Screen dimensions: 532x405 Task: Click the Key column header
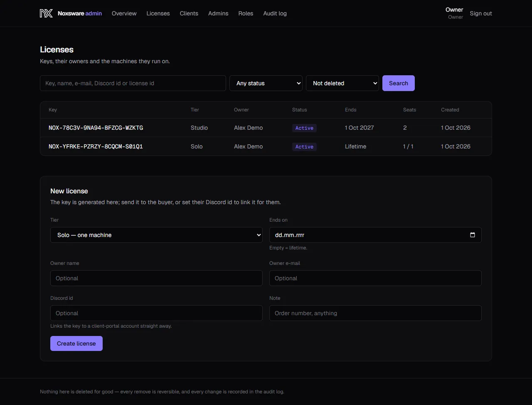point(53,110)
